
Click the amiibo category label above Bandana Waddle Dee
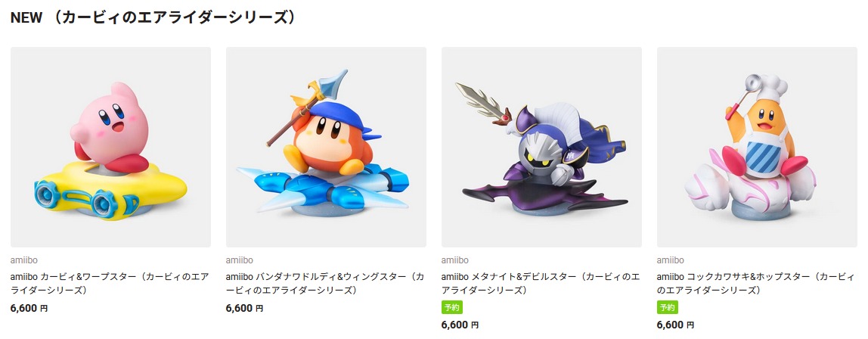click(239, 260)
